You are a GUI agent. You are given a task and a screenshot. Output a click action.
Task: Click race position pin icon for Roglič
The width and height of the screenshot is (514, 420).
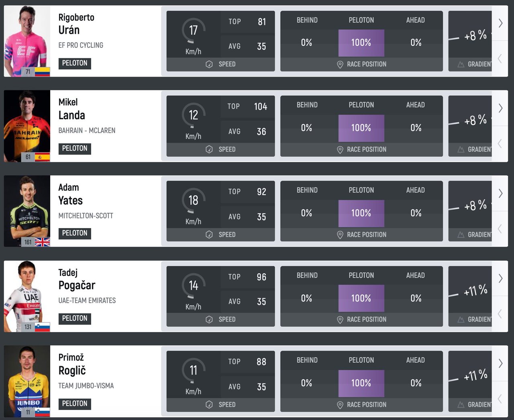pos(340,405)
